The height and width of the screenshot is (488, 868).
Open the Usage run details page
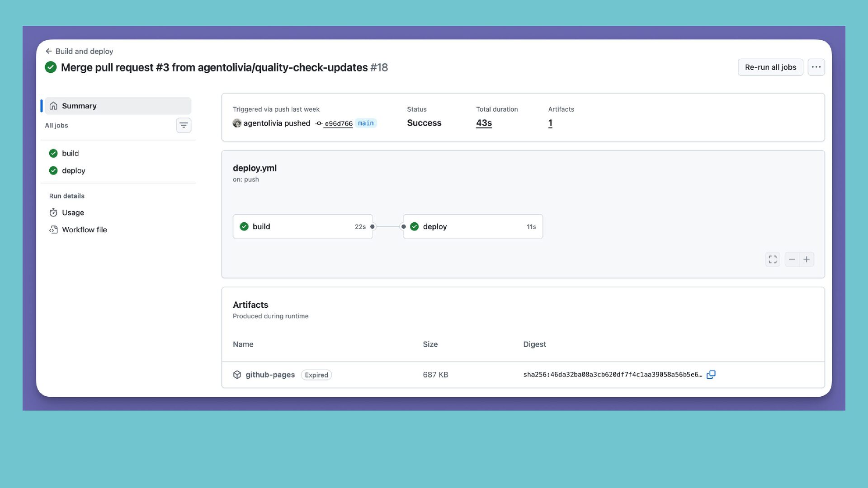(x=73, y=212)
